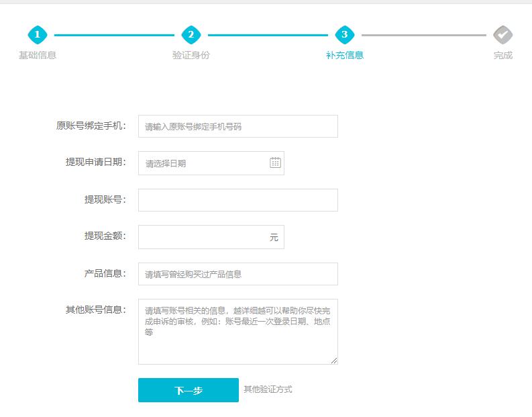Click the step 2 diamond icon
Image resolution: width=532 pixels, height=417 pixels.
pyautogui.click(x=191, y=34)
